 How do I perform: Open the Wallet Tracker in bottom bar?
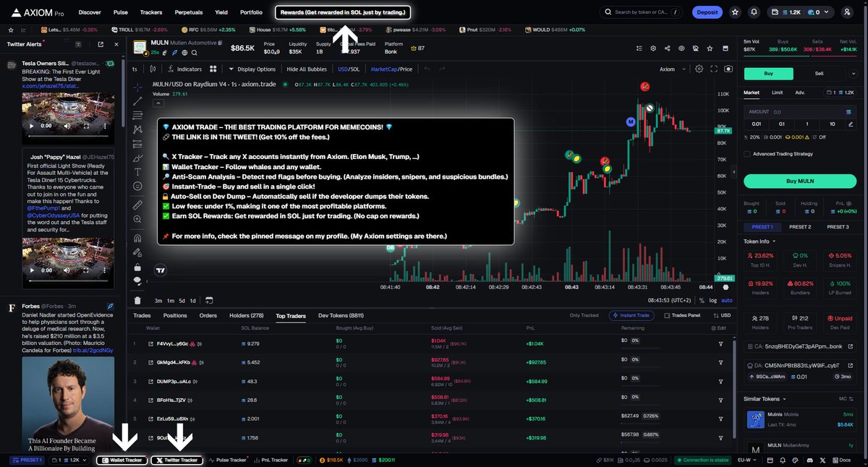tap(122, 460)
